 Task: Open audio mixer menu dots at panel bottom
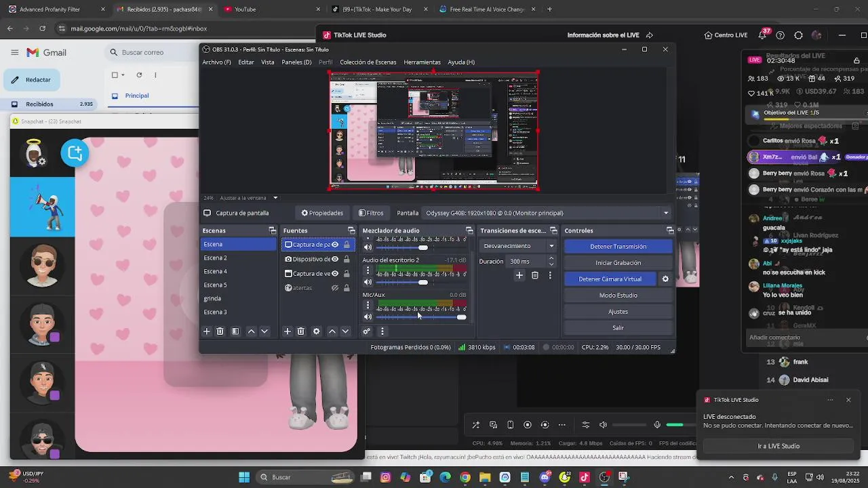tap(382, 331)
